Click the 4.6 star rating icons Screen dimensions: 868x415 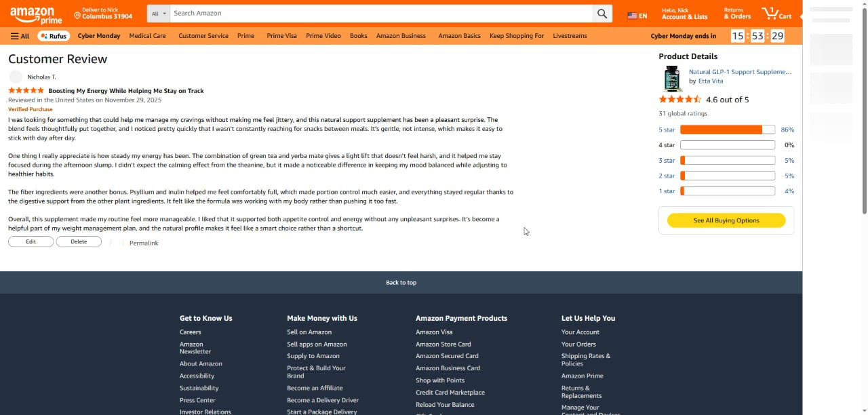coord(679,99)
